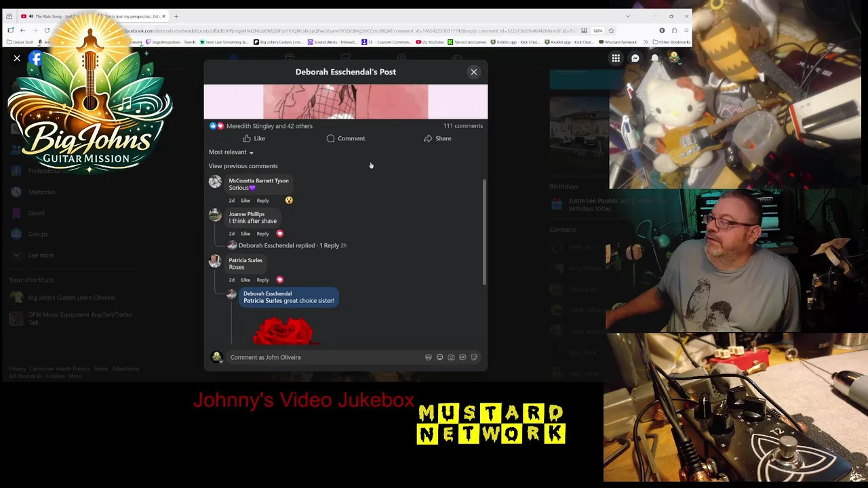
Task: Switch commenting profile via comment box avatar
Action: [217, 357]
